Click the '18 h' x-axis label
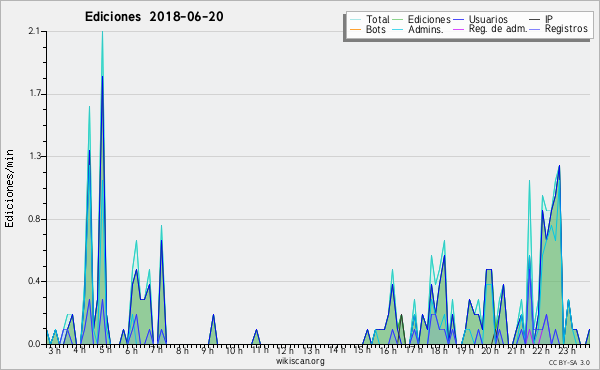Viewport: 600px width, 370px height. 439,350
